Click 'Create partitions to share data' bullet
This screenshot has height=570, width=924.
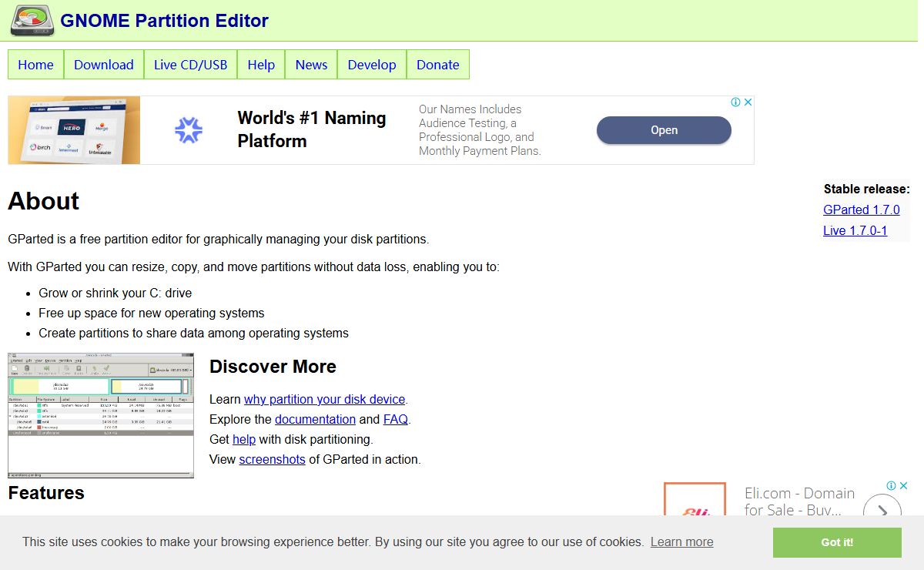pyautogui.click(x=194, y=333)
